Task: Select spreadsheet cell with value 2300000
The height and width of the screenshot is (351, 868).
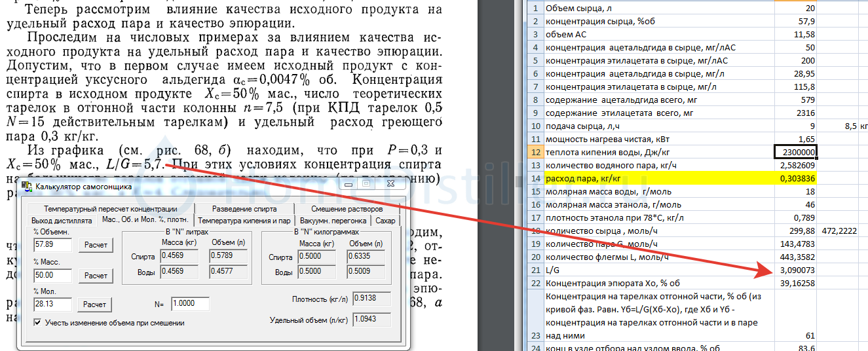Action: pos(795,152)
